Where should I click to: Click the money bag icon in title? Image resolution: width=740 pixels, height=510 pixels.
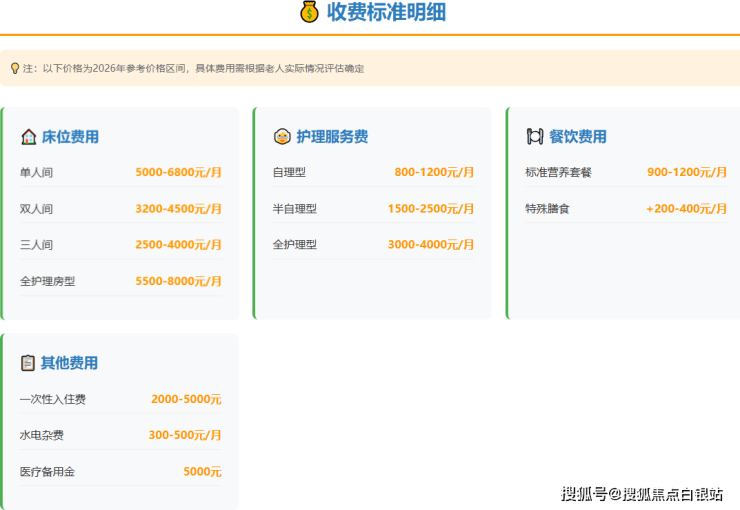click(x=309, y=12)
